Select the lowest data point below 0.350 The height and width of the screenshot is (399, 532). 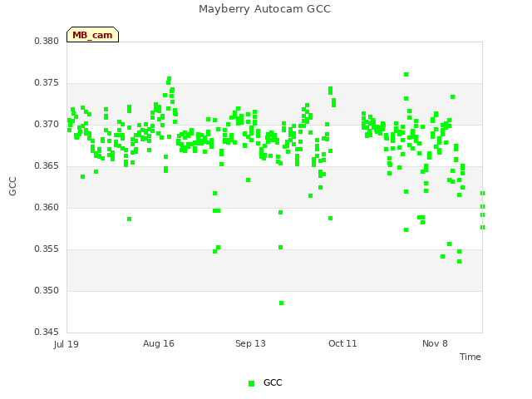281,303
